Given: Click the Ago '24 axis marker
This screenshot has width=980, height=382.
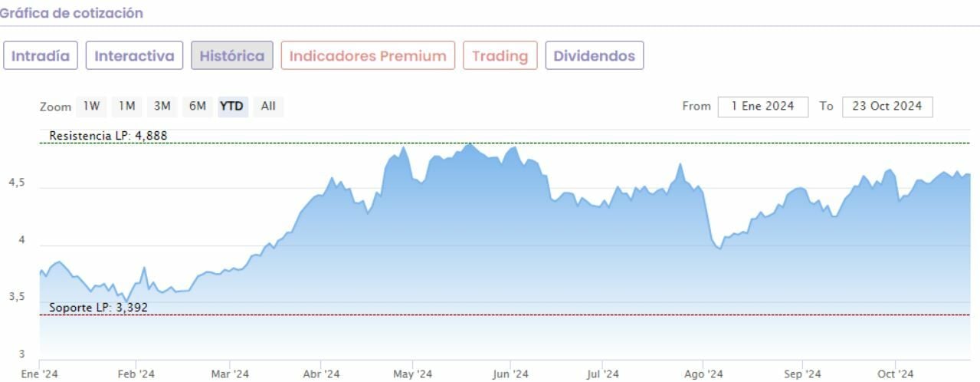Looking at the screenshot, I should [x=703, y=374].
